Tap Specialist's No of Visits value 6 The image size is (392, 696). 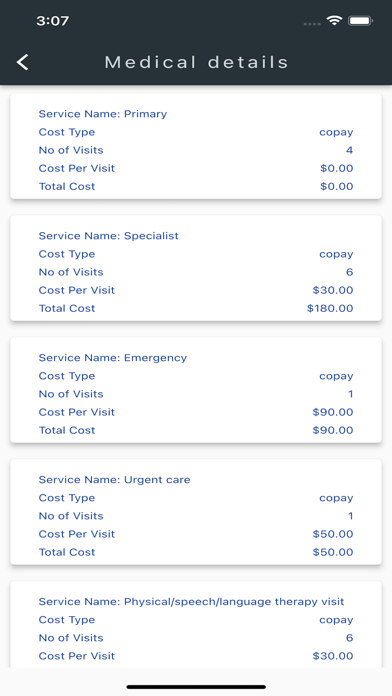349,272
